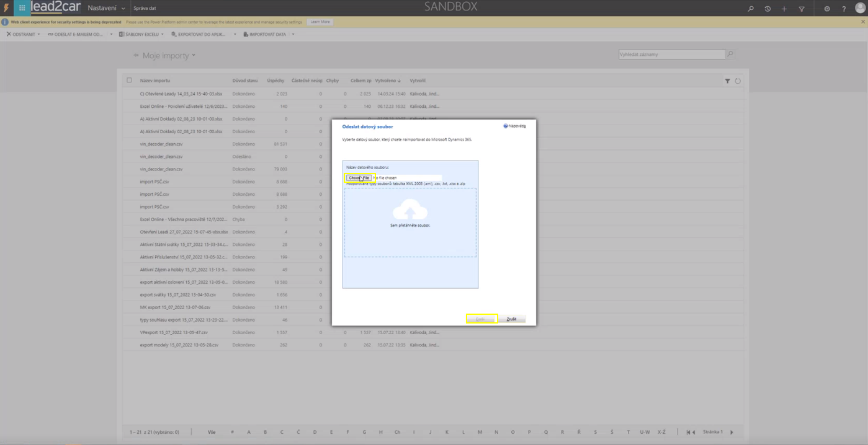Open recent items history icon
This screenshot has height=445, width=868.
(767, 9)
